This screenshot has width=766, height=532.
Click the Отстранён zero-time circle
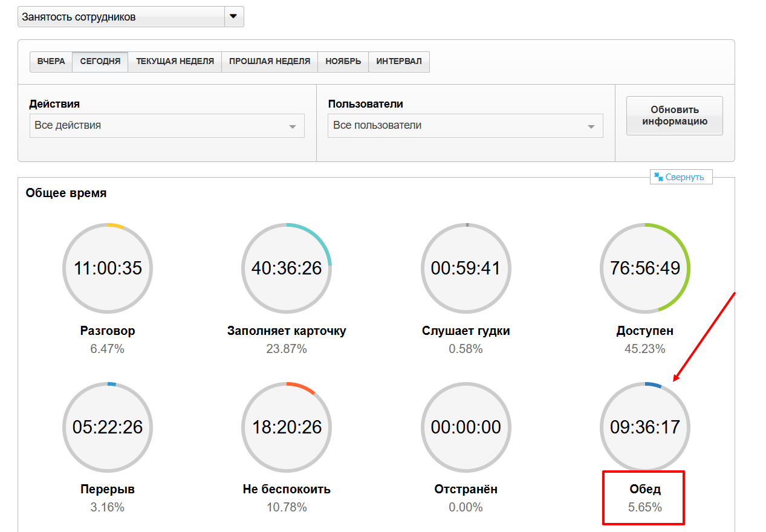click(466, 427)
